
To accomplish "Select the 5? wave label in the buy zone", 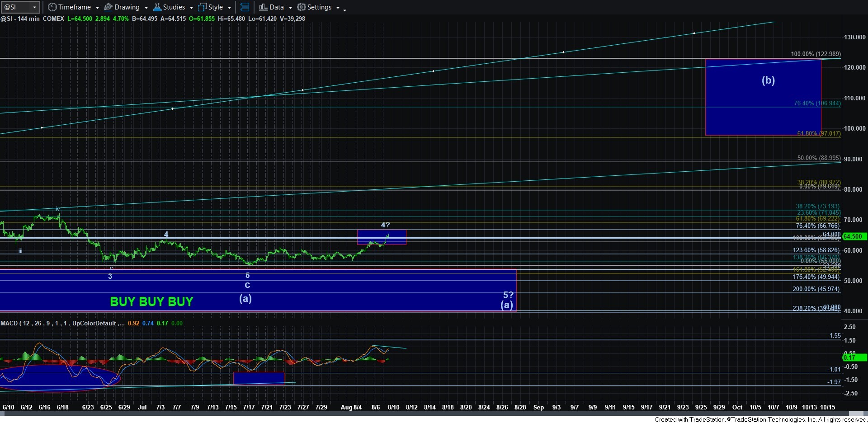I will coord(508,295).
